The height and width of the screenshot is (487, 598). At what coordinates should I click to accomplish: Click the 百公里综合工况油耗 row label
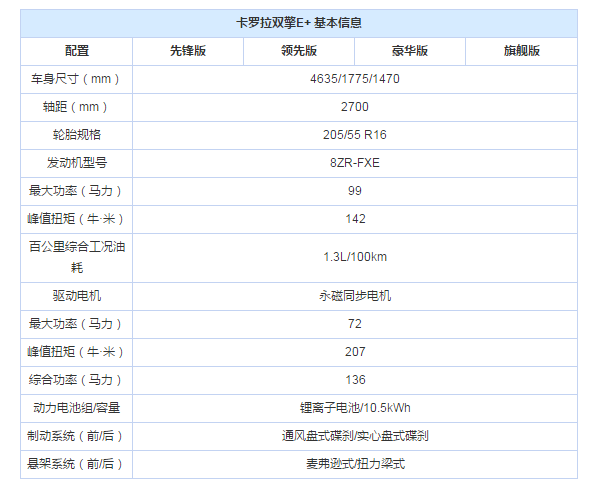(x=77, y=257)
